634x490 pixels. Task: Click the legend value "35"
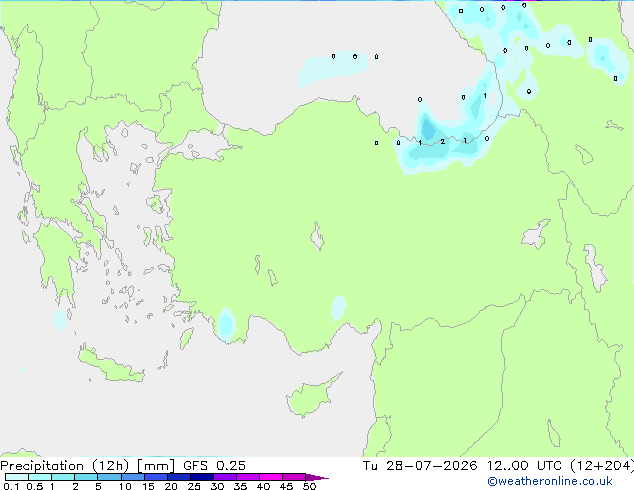coord(240,486)
